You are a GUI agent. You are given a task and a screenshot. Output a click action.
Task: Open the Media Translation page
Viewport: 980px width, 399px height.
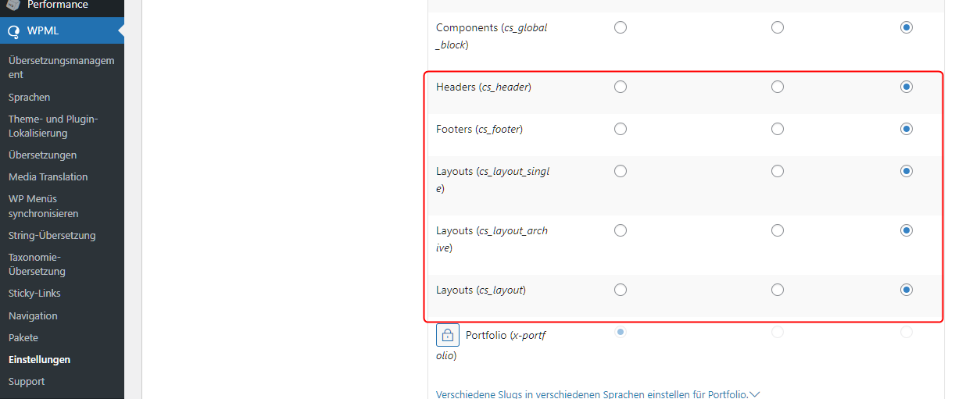pos(48,177)
